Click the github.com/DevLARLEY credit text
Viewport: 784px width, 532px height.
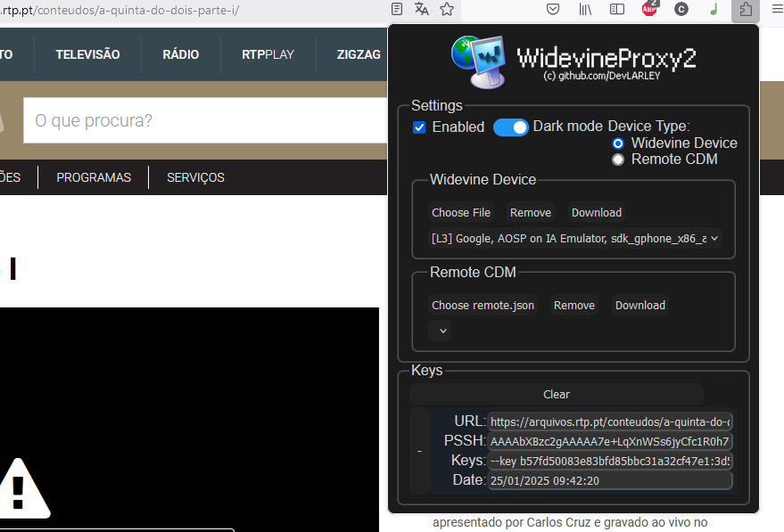tap(602, 76)
